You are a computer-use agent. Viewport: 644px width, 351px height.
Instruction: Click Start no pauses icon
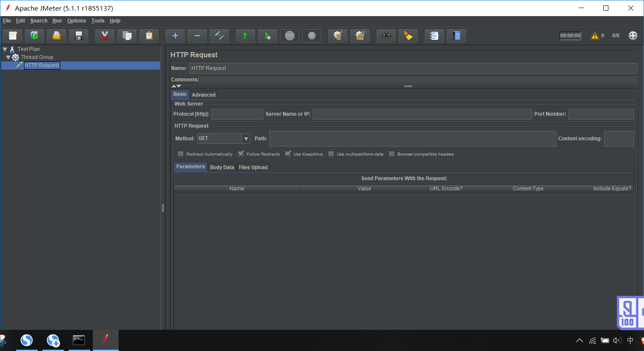[267, 36]
